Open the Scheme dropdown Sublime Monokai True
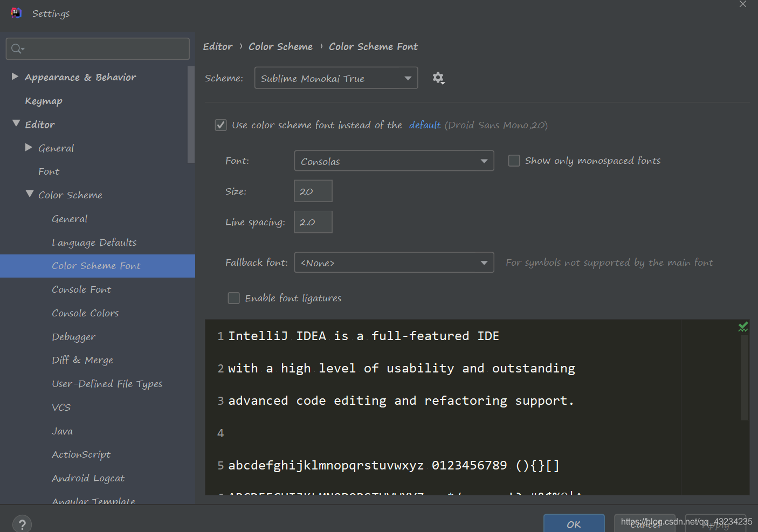Screen dimensions: 758x532 pyautogui.click(x=336, y=78)
